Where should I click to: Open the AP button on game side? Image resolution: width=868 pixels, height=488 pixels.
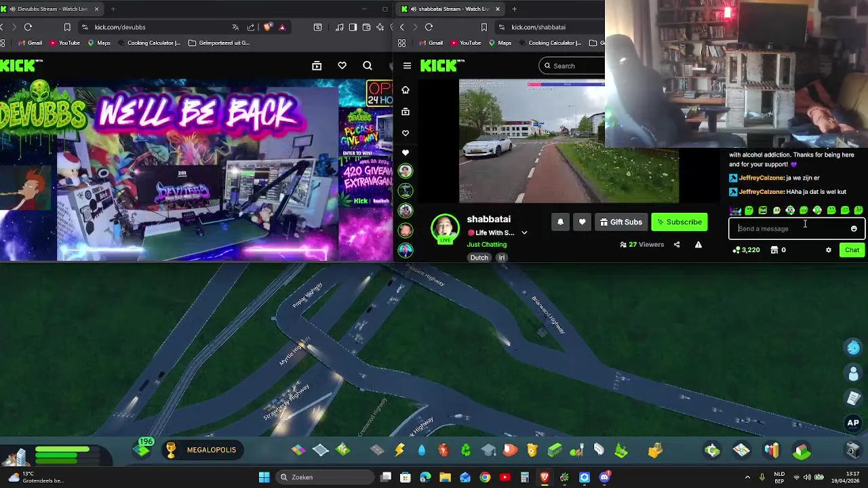(x=853, y=423)
